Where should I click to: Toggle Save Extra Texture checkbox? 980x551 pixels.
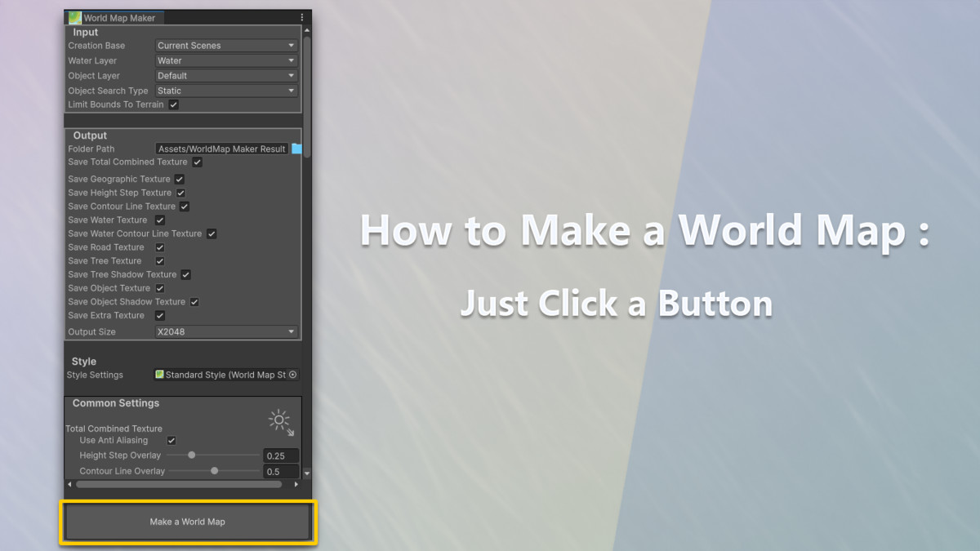(160, 315)
